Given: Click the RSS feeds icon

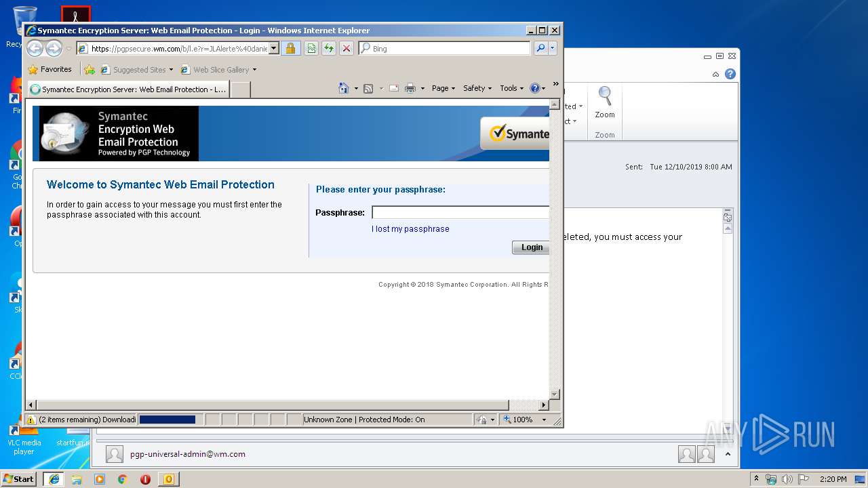Looking at the screenshot, I should 368,88.
